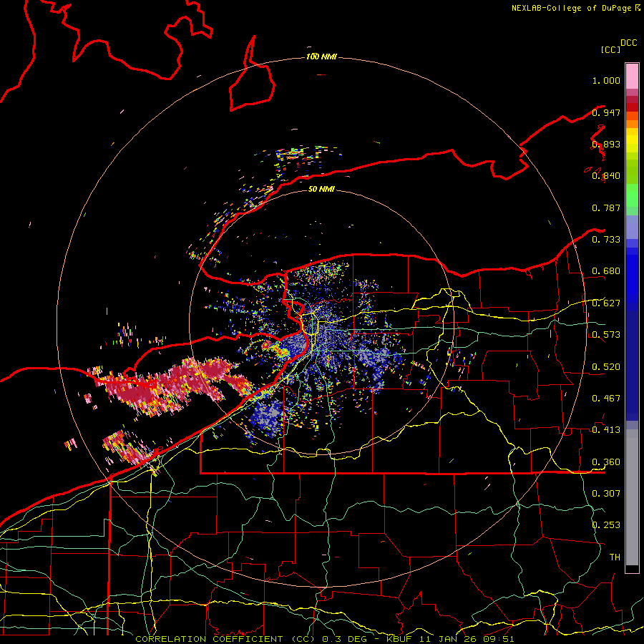The width and height of the screenshot is (644, 644).
Task: Select the 0.307 legend value
Action: (x=606, y=493)
